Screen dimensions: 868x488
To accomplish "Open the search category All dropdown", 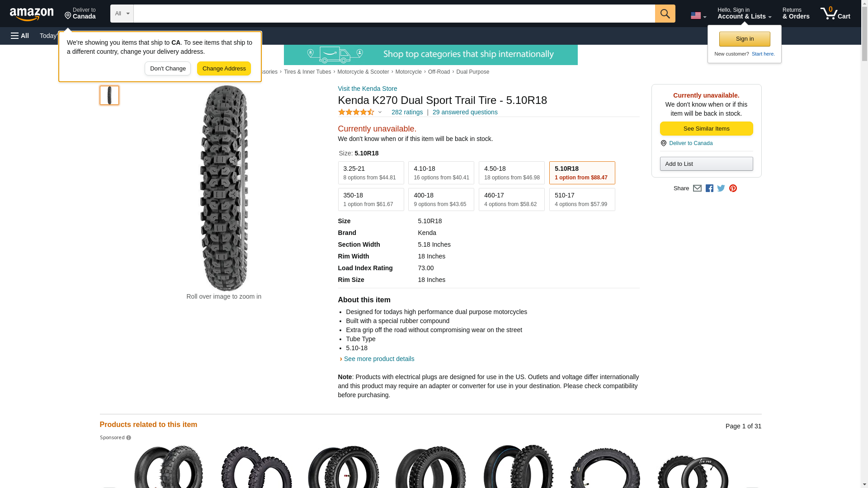I will (x=122, y=14).
